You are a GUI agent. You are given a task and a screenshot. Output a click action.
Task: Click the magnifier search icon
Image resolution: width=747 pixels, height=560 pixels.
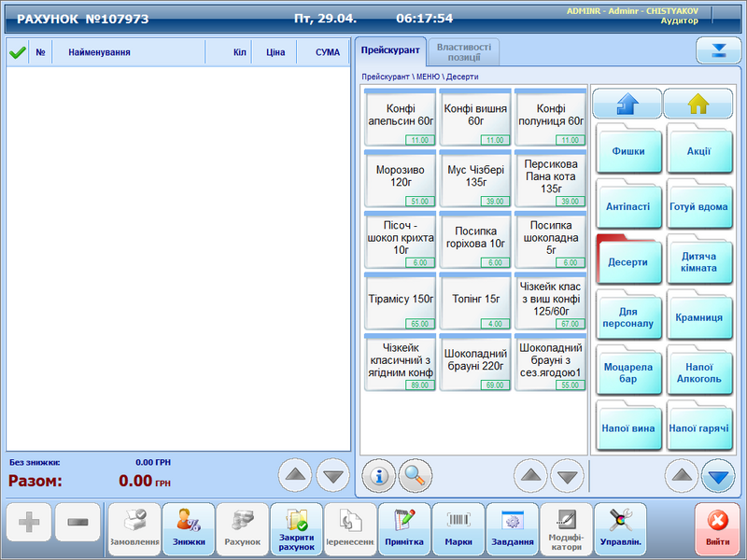(x=416, y=476)
